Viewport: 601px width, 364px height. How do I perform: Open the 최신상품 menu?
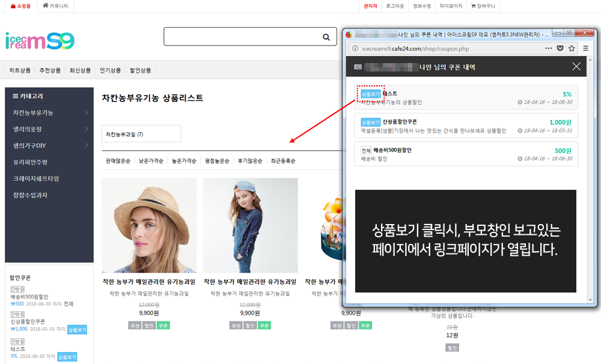click(80, 70)
